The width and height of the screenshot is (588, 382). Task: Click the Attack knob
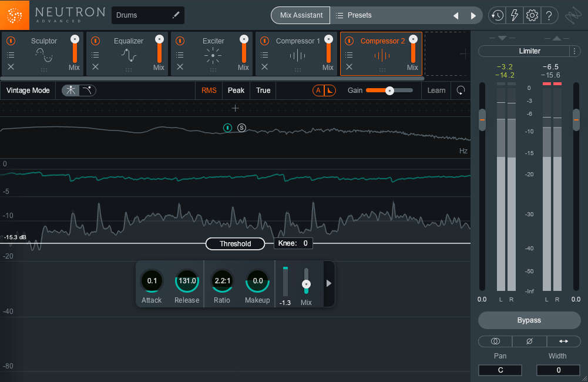(152, 281)
